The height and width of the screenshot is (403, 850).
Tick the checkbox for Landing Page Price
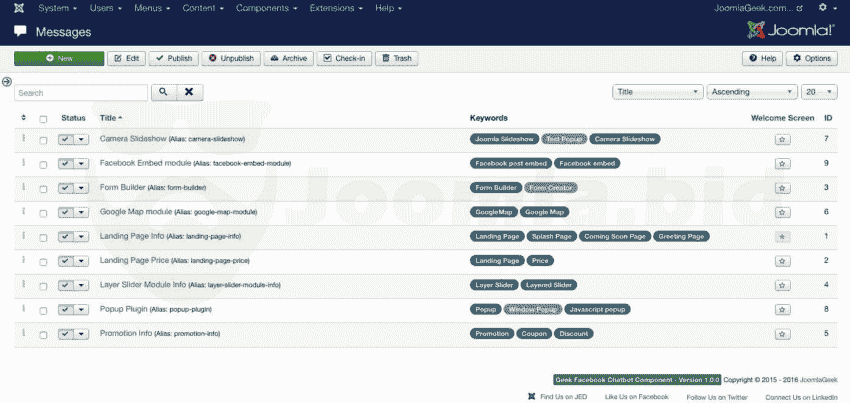43,261
